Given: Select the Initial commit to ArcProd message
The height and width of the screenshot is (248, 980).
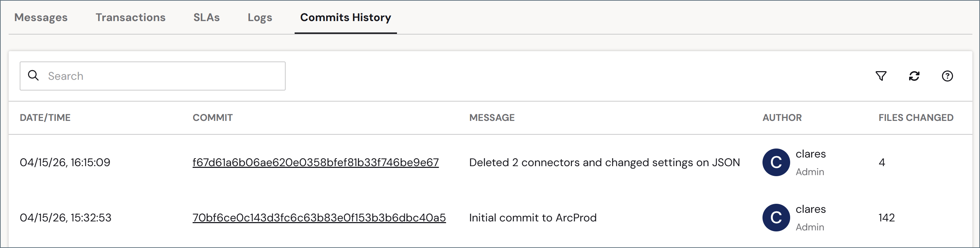Looking at the screenshot, I should tap(533, 218).
